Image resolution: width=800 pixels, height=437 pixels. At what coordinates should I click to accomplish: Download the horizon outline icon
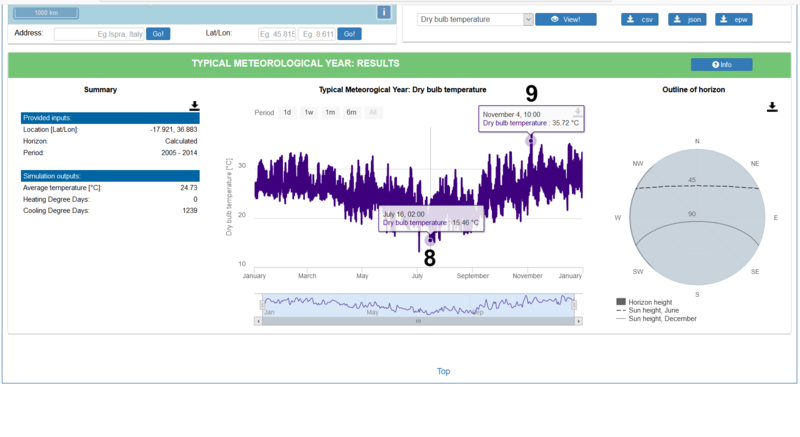coord(772,107)
